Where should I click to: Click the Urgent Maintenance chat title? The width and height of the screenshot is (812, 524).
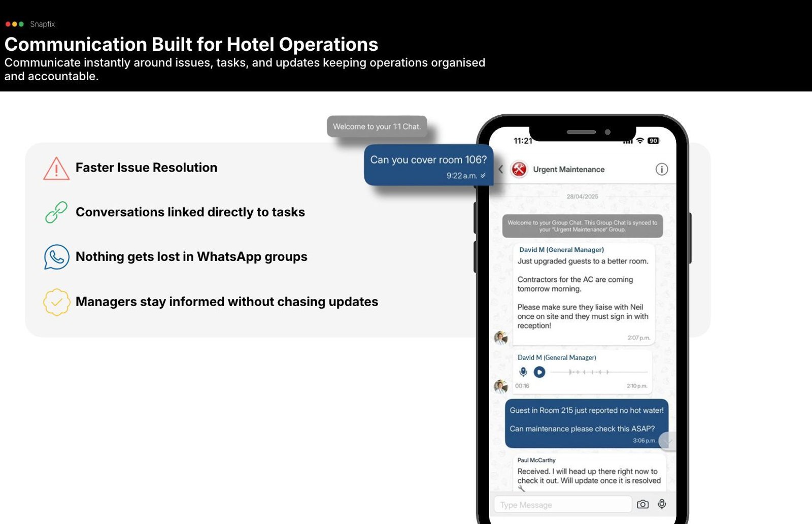[x=568, y=170]
